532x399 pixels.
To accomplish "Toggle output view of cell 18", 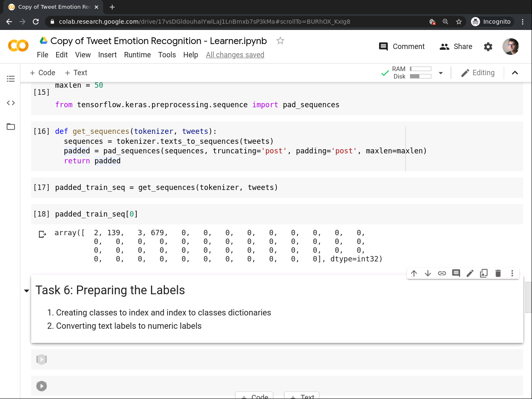I will [x=42, y=234].
